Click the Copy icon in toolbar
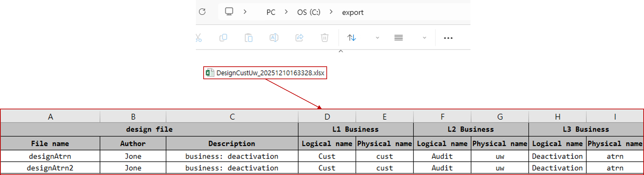This screenshot has width=644, height=175. click(223, 38)
